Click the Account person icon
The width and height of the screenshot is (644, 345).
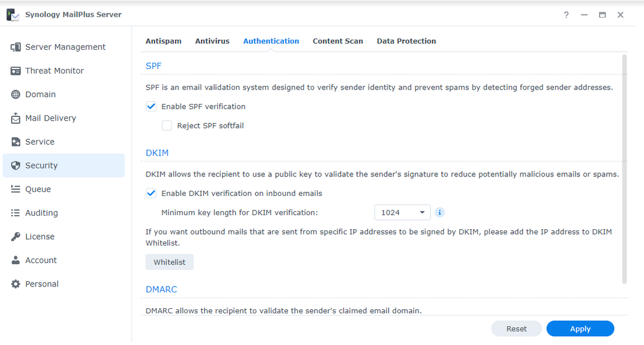pyautogui.click(x=16, y=260)
